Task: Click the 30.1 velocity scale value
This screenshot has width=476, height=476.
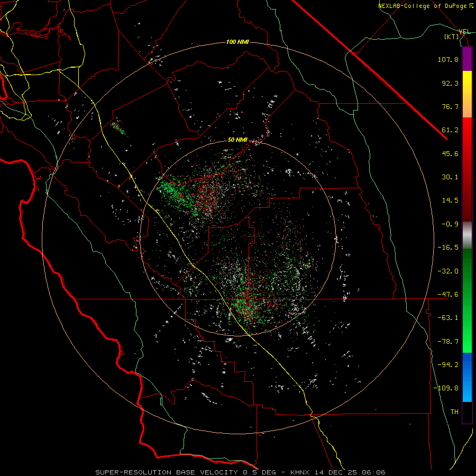Action: (x=450, y=177)
